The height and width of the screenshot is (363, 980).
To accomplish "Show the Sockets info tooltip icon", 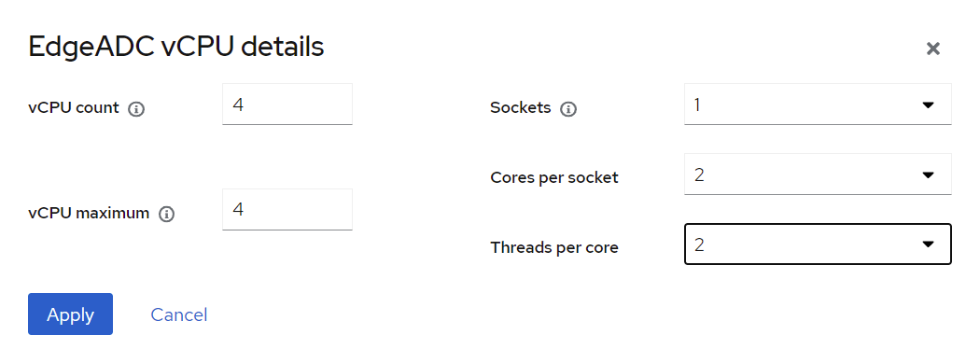I will tap(568, 109).
